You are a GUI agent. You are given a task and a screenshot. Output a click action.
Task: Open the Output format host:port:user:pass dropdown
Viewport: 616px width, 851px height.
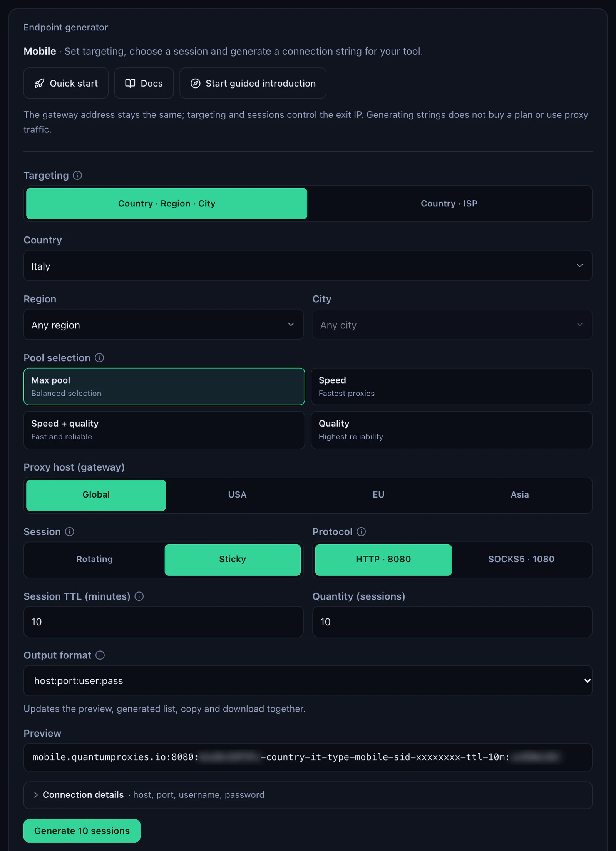pos(308,681)
